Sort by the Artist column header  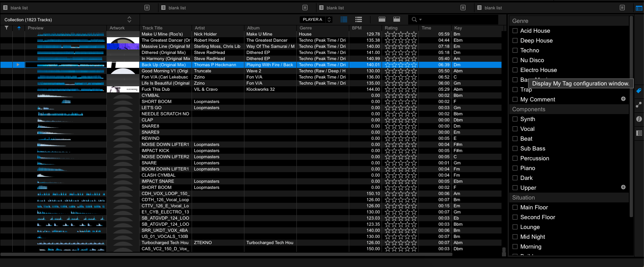218,28
